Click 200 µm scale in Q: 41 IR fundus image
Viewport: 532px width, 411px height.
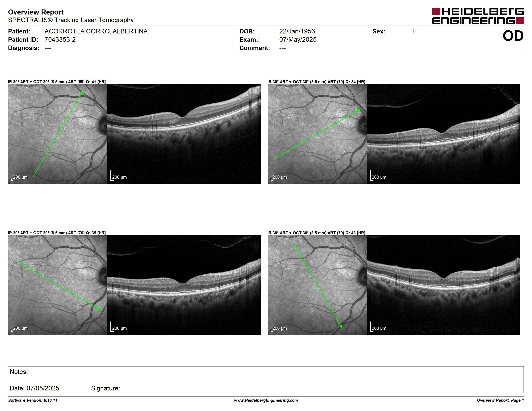pos(20,177)
